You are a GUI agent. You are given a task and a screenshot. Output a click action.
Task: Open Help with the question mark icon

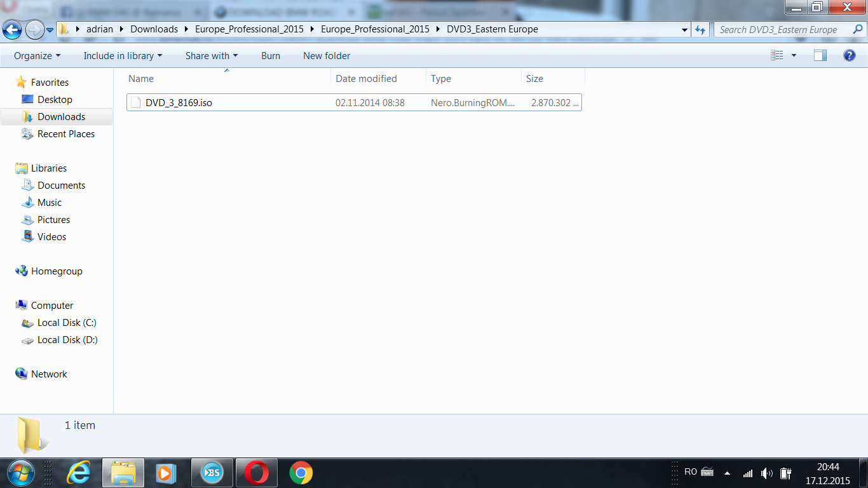point(850,56)
